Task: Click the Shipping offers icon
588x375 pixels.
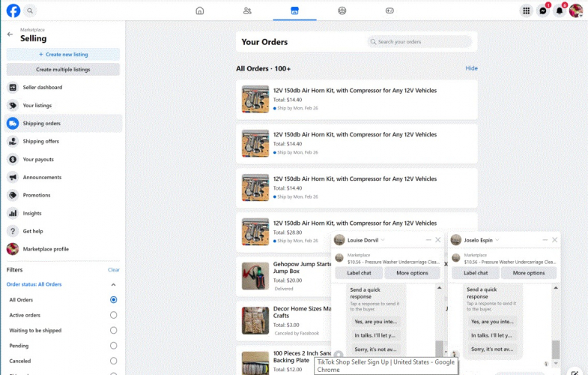Action: coord(13,142)
